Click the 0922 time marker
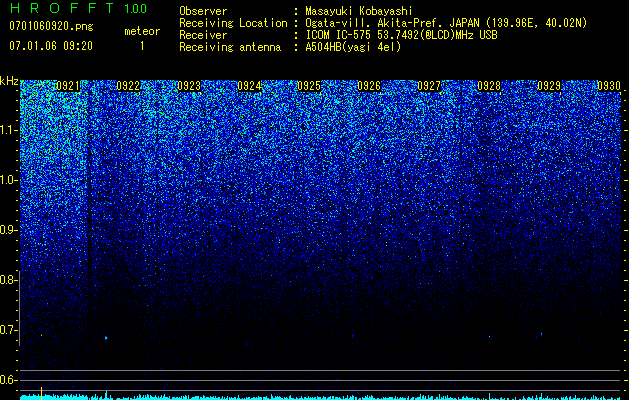Screen dimensions: 629x400 tap(128, 86)
